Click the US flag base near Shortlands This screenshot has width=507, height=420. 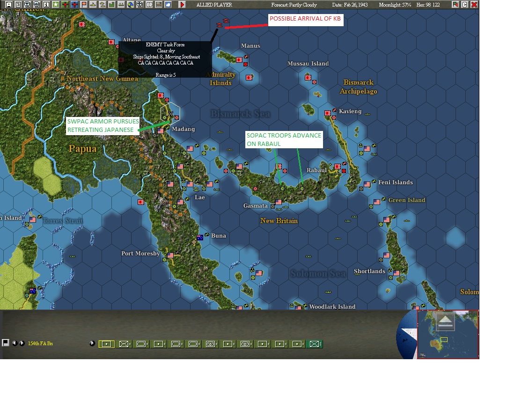click(397, 273)
